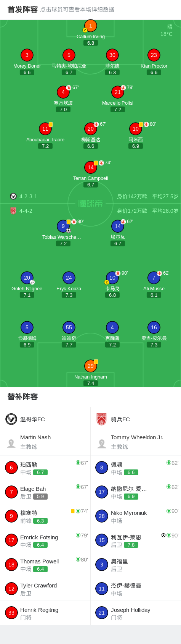Viewport: 181px width, 644px height.
Task: Tap Terran Campbell's number 14 icon
Action: pos(91,167)
